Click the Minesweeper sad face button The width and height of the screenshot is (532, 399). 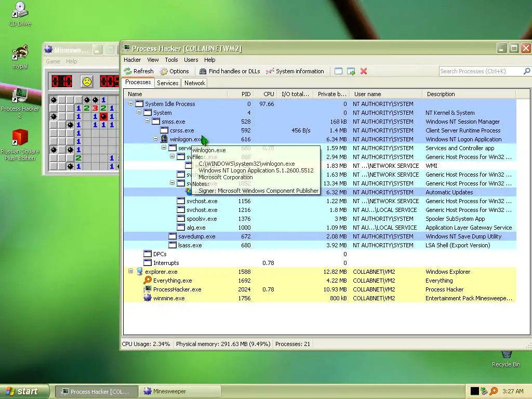(x=87, y=82)
